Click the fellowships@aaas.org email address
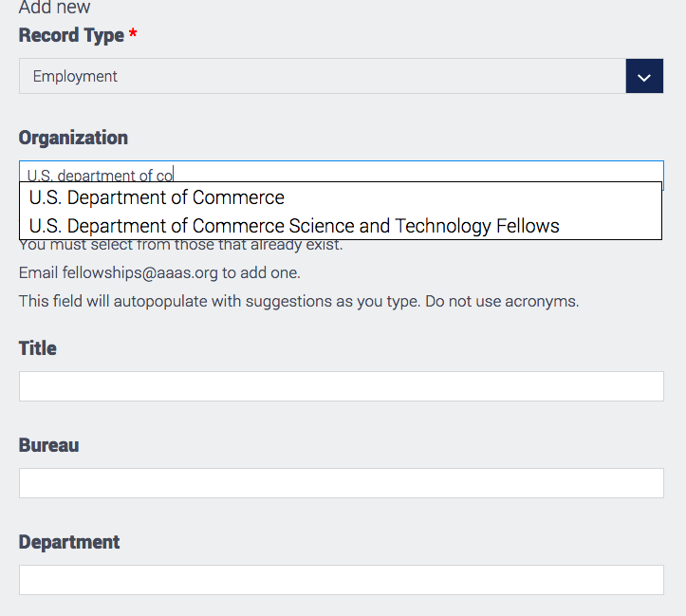 (140, 273)
